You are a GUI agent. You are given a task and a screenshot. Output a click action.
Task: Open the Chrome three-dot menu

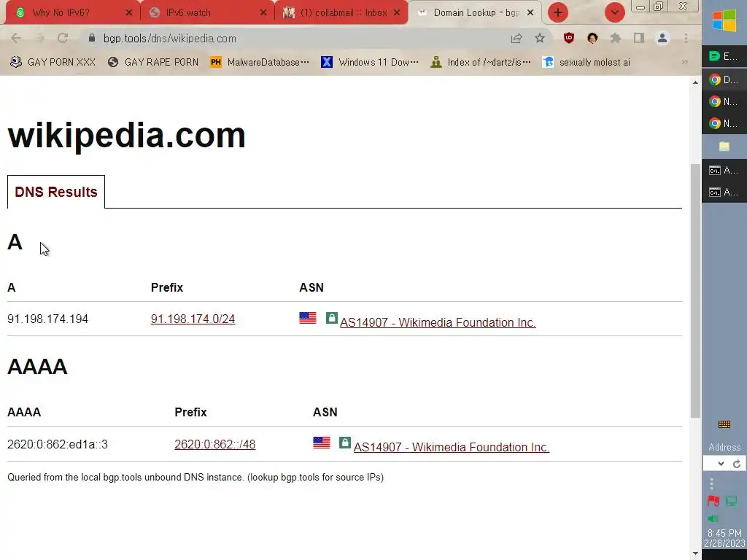[686, 38]
